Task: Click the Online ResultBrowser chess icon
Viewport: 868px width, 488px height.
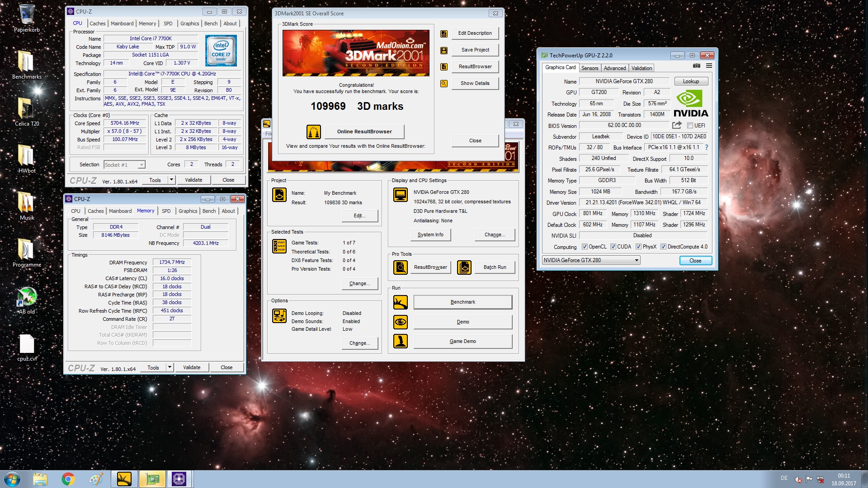Action: coord(314,131)
